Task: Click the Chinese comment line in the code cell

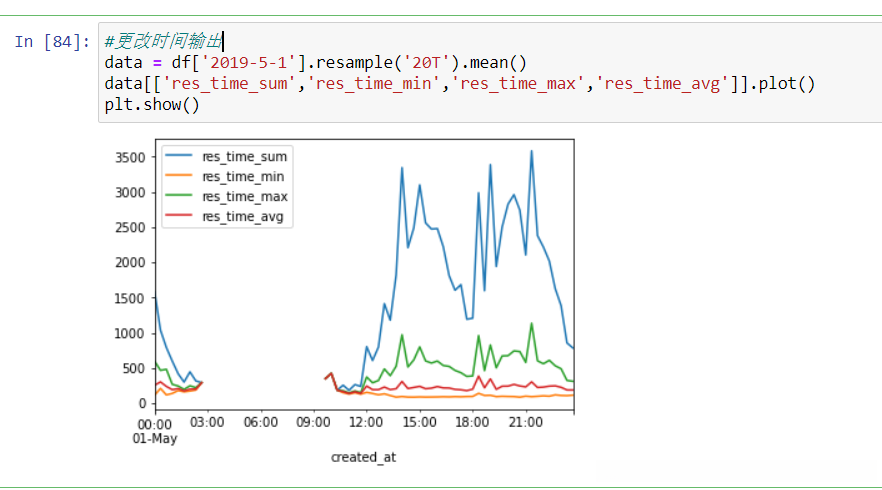Action: (x=164, y=41)
